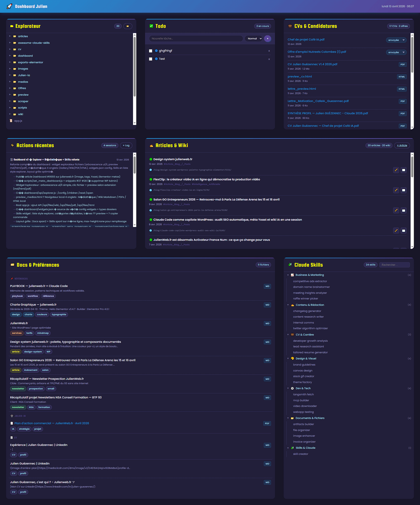The width and height of the screenshot is (420, 505).
Task: Click the + Log button in Actions récentes
Action: (126, 145)
